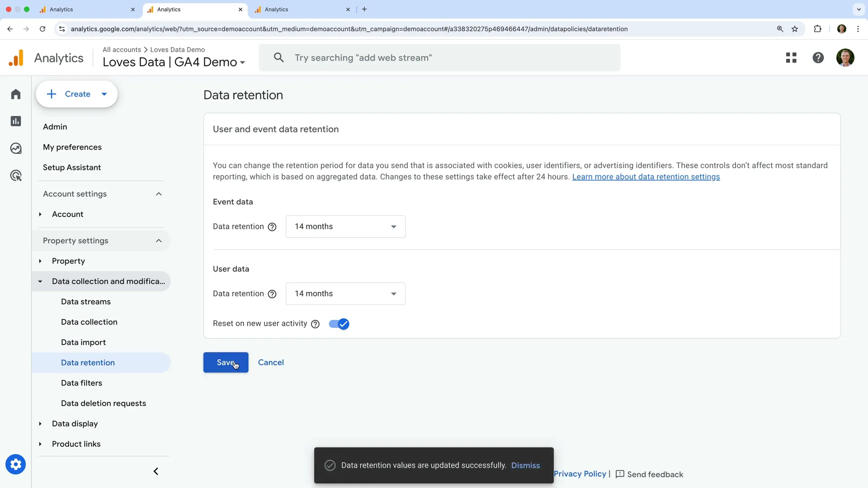Viewport: 868px width, 488px height.
Task: Click the Save button
Action: [226, 362]
